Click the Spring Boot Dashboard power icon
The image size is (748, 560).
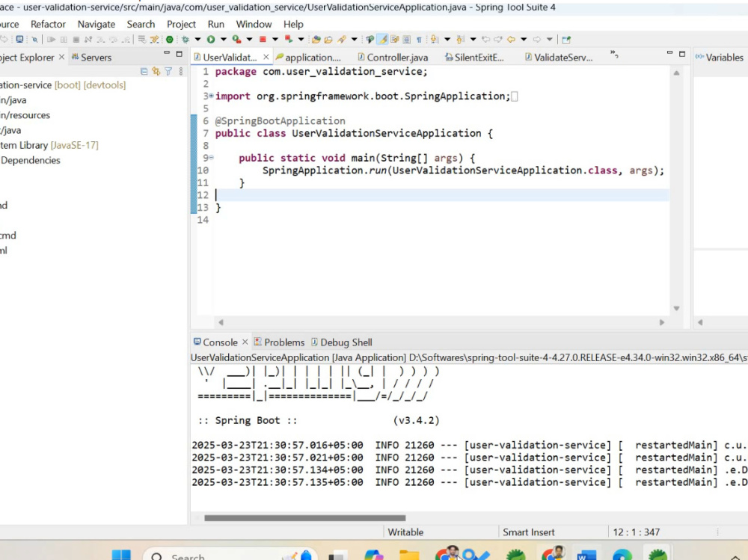169,40
